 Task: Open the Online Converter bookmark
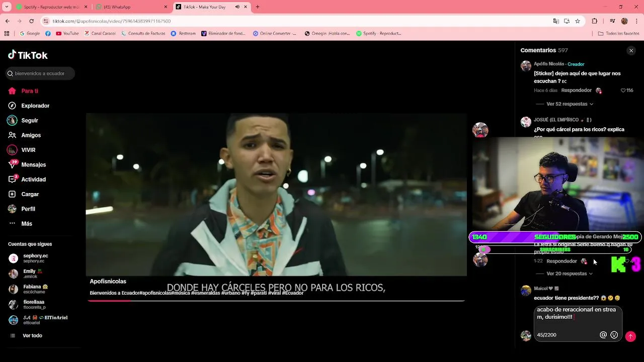[x=275, y=34]
